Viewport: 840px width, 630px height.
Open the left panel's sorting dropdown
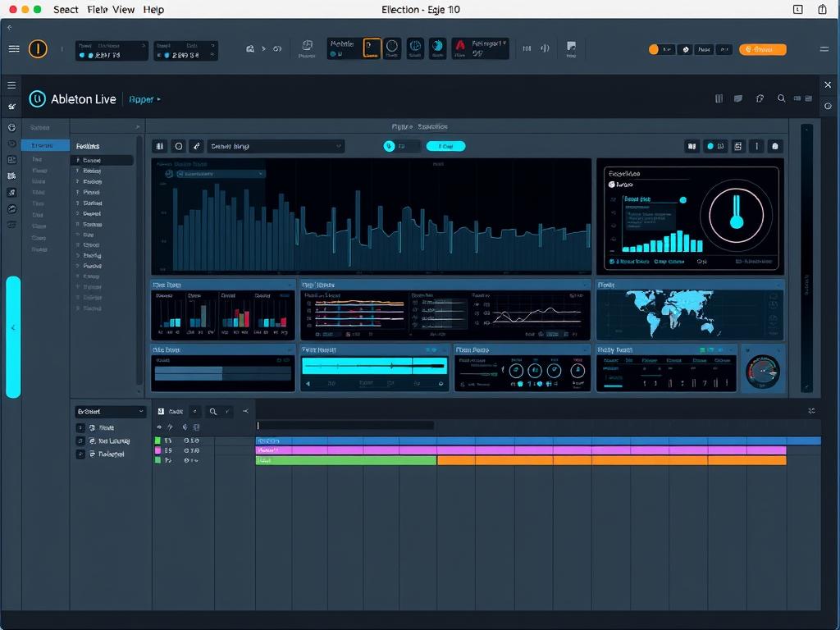point(111,411)
